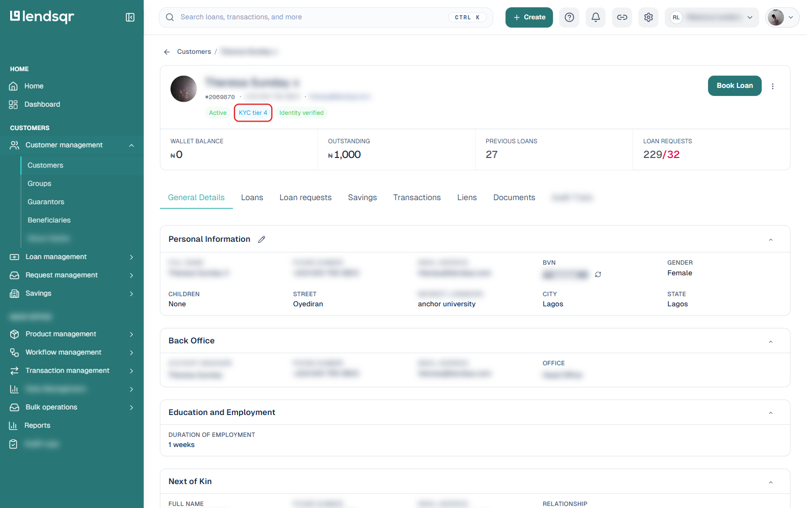Viewport: 812px width, 508px height.
Task: Open the help question mark icon
Action: [569, 17]
